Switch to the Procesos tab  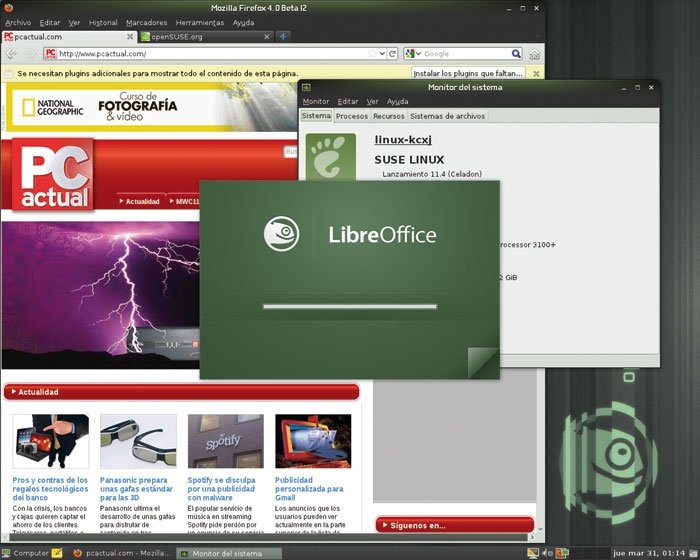352,116
